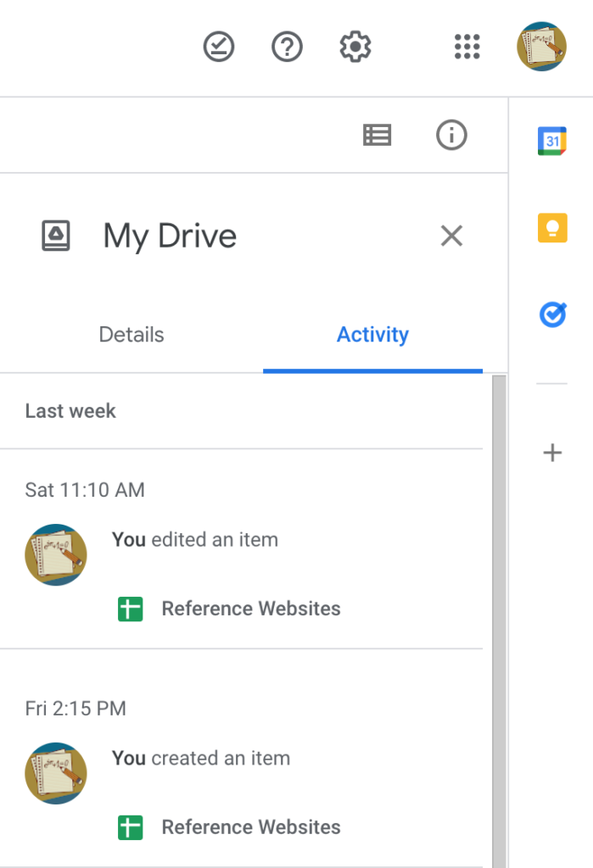593x868 pixels.
Task: Open Google Keep in the side panel
Action: 552,227
